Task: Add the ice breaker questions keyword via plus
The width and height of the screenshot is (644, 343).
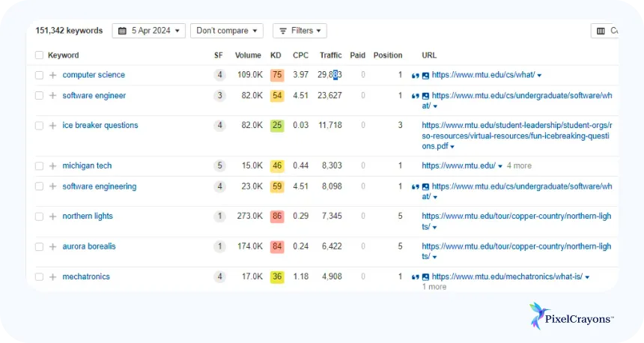Action: [x=52, y=126]
